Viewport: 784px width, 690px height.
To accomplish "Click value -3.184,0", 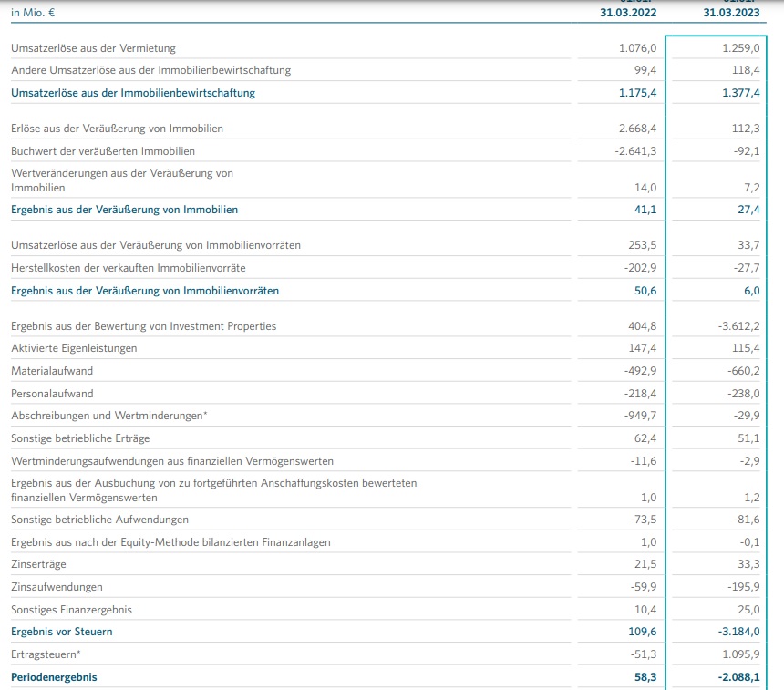I will (x=738, y=632).
